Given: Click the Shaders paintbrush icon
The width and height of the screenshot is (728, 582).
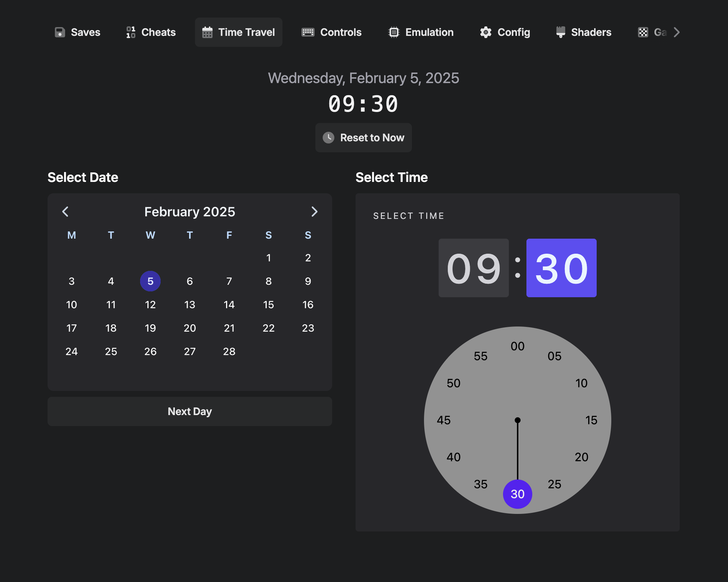Looking at the screenshot, I should pos(560,32).
